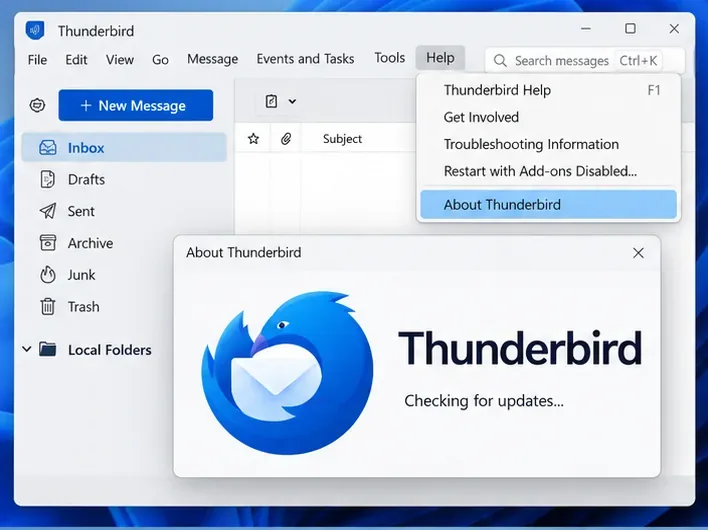Click the Inbox tray icon
Viewport: 708px width, 530px height.
[48, 147]
